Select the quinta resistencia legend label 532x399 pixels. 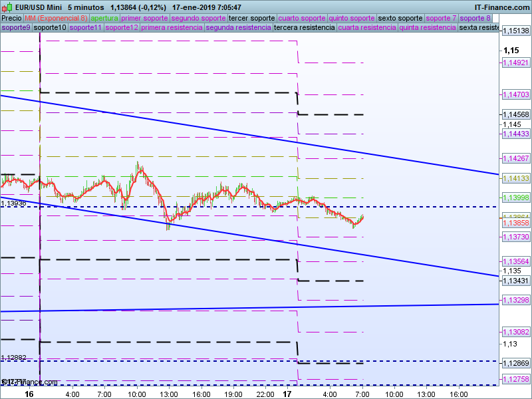click(x=428, y=28)
